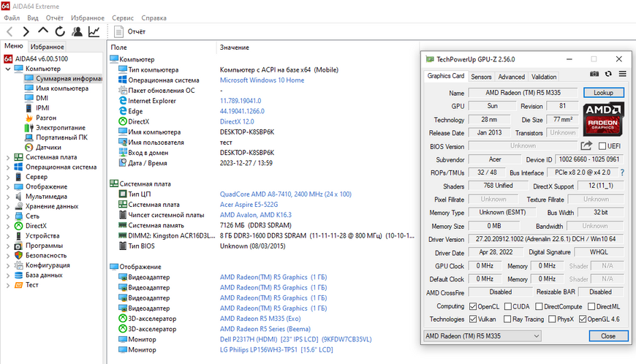Open the Файл menu

tap(12, 18)
